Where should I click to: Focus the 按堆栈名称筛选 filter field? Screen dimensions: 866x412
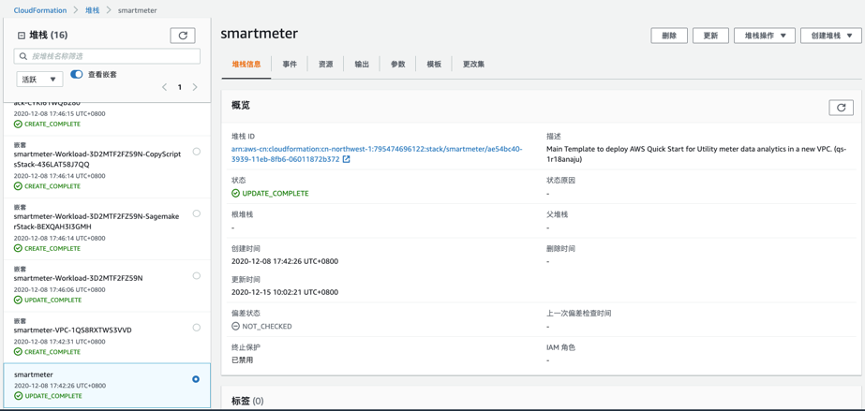[107, 56]
